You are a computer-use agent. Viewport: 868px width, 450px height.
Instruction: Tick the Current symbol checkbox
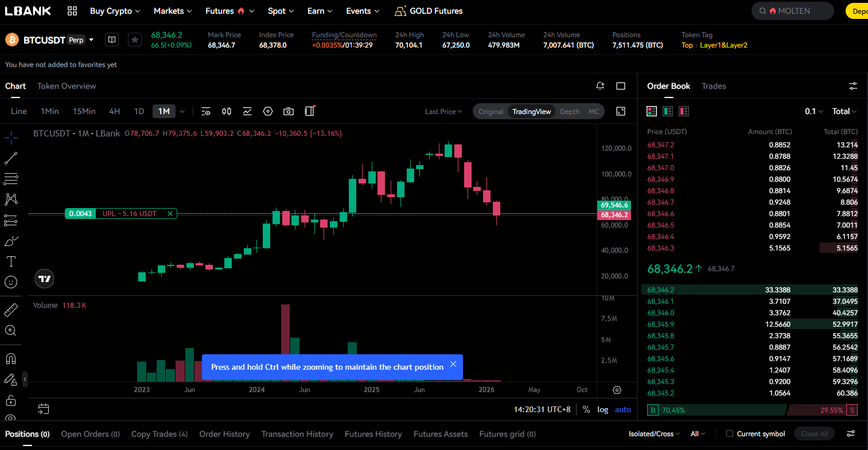coord(730,434)
